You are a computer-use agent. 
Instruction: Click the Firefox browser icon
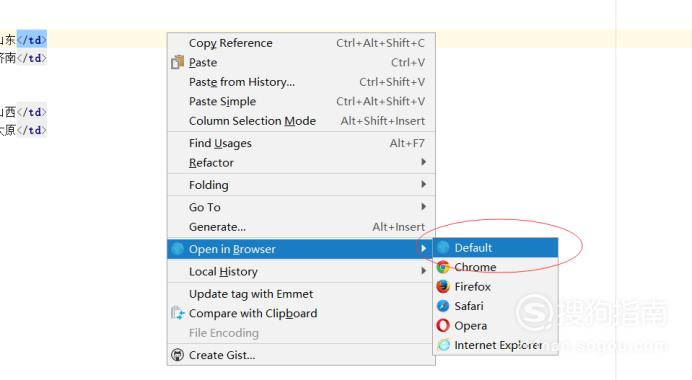coord(443,286)
